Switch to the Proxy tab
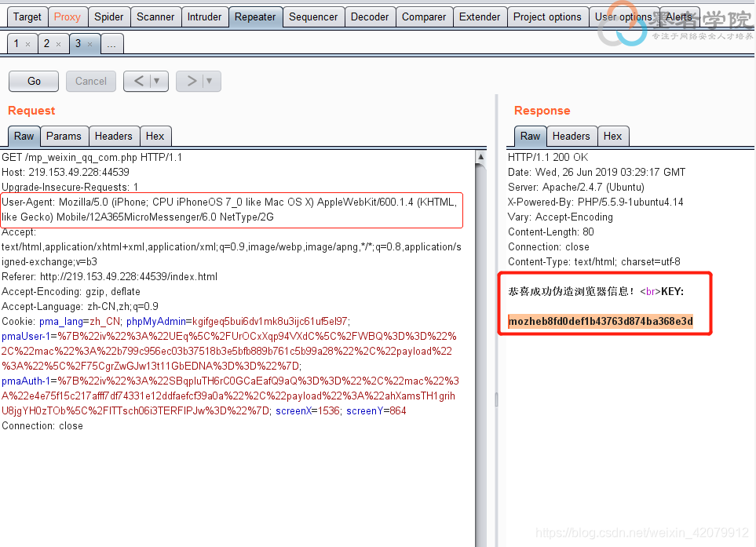 click(x=67, y=16)
